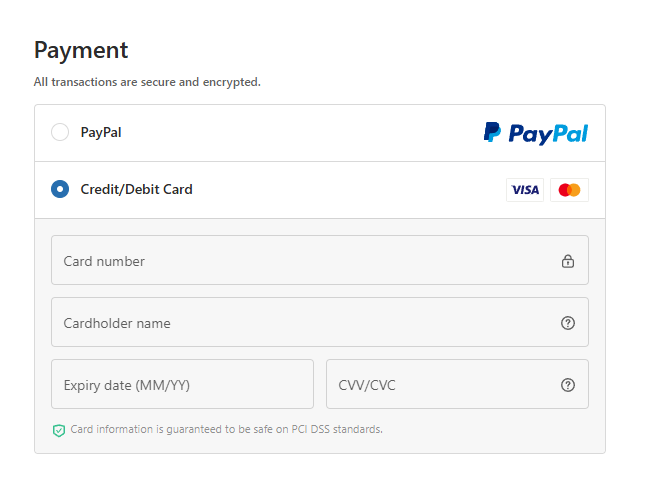Image resolution: width=661 pixels, height=486 pixels.
Task: Select the Credit/Debit Card radio button
Action: pyautogui.click(x=60, y=189)
